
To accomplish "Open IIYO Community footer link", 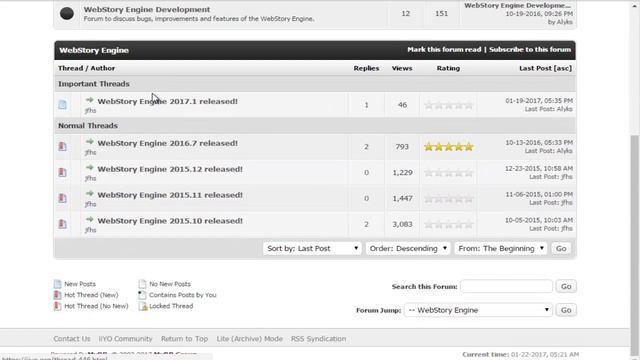I will coord(125,339).
